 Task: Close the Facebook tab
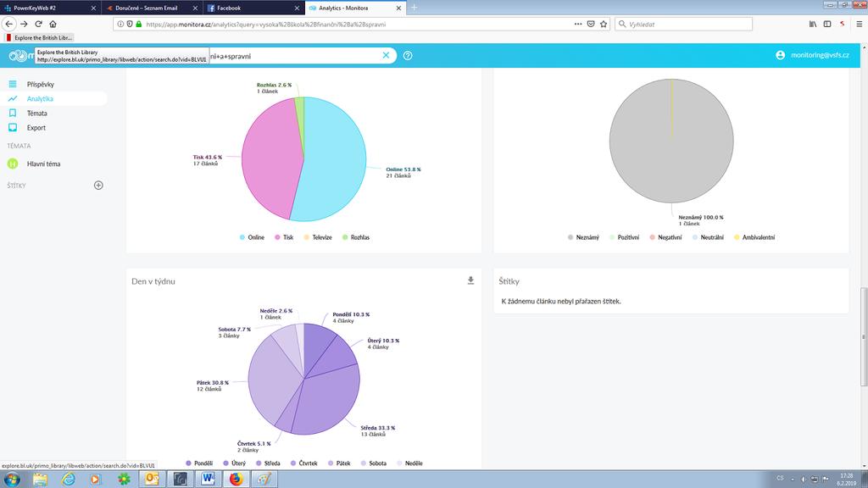(x=297, y=8)
